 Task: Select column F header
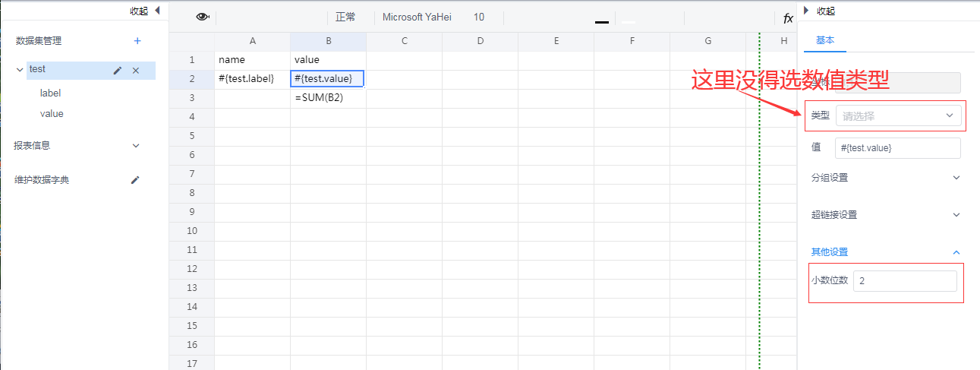(x=632, y=41)
